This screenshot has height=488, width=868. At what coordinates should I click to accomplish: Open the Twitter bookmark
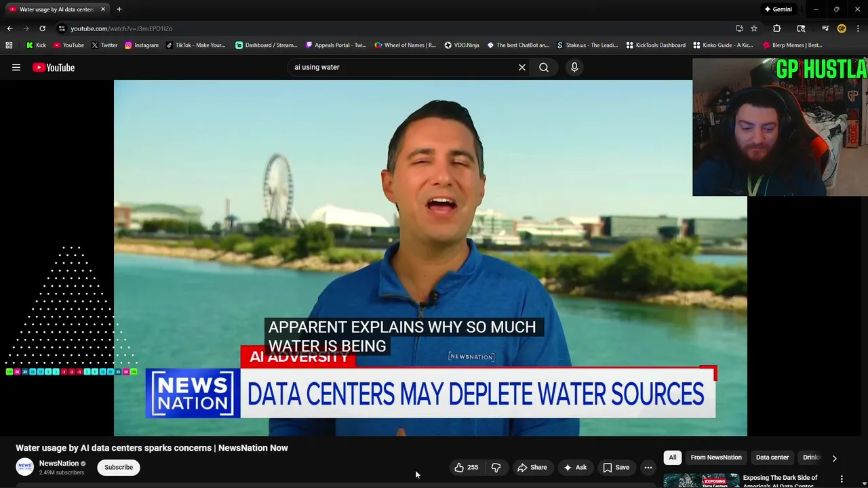[104, 45]
